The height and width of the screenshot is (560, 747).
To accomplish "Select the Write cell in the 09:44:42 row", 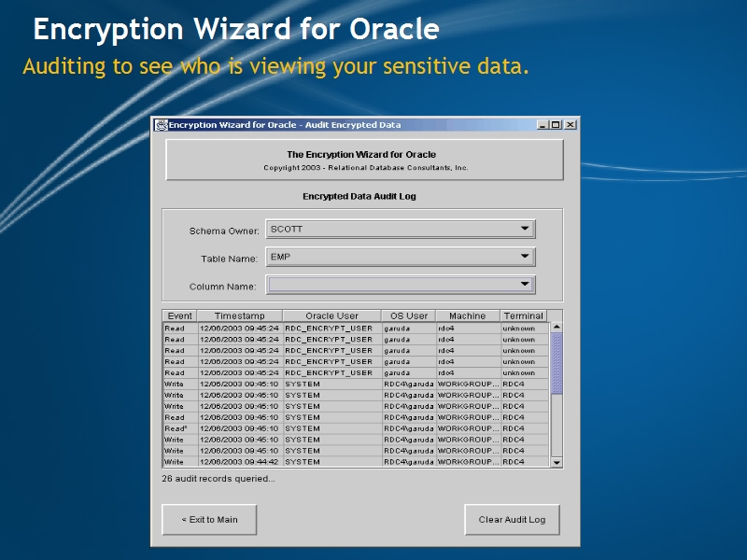I will pyautogui.click(x=180, y=462).
